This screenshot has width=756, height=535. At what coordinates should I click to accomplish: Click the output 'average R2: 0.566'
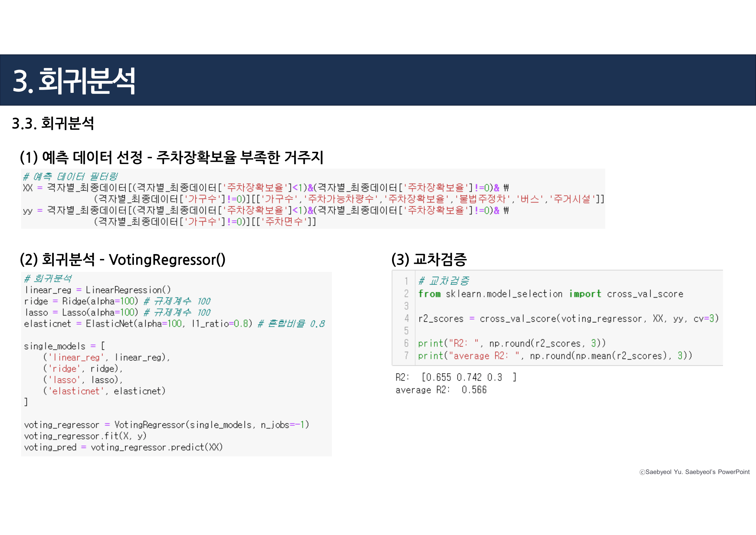point(441,390)
